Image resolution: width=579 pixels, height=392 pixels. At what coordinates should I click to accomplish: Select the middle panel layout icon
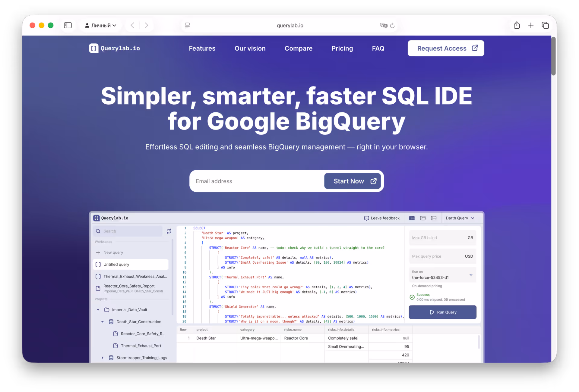[x=422, y=218]
